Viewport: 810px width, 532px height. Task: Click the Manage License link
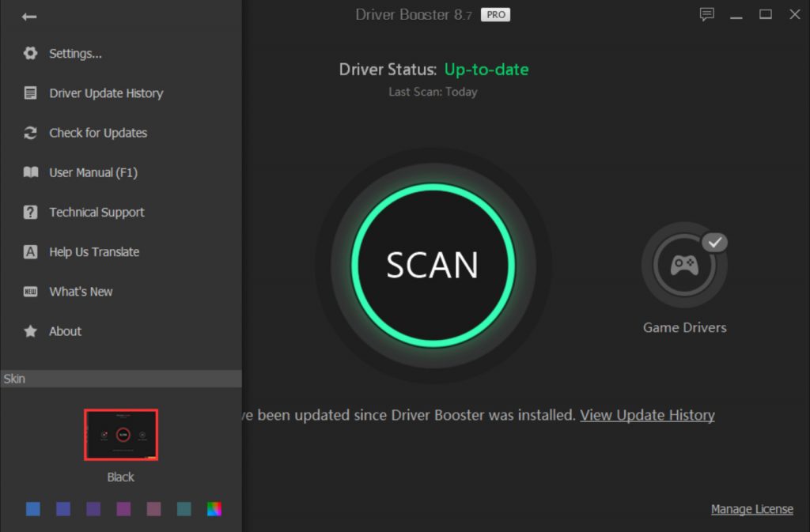pos(751,509)
